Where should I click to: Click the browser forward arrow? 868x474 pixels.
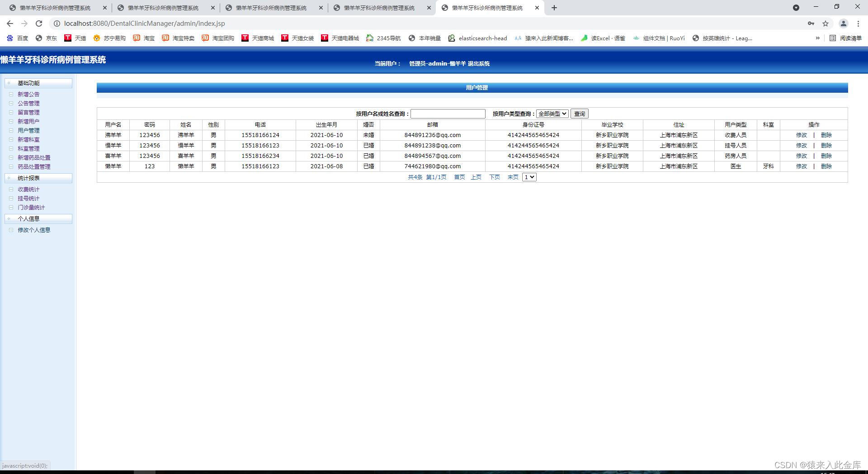click(24, 24)
